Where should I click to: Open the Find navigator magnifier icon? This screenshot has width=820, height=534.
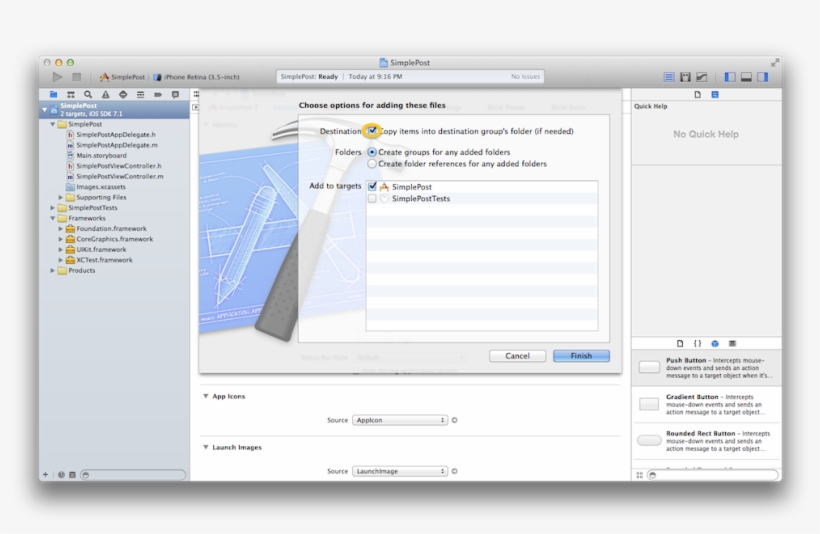coord(88,95)
